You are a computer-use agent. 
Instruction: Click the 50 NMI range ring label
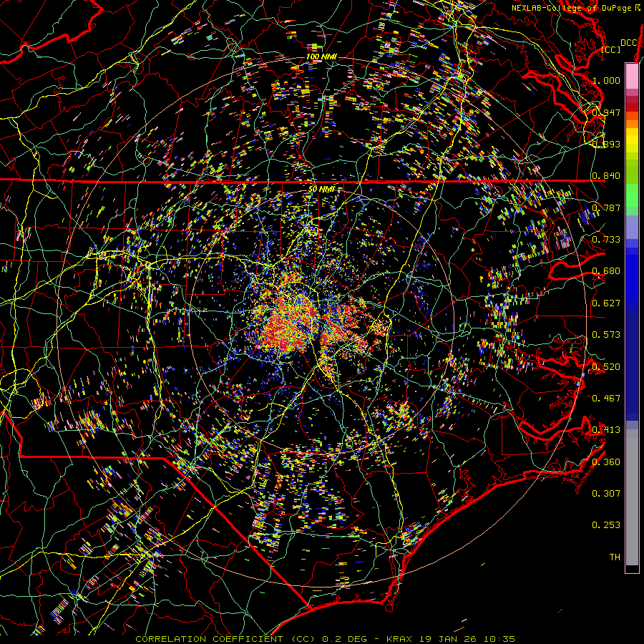click(321, 189)
